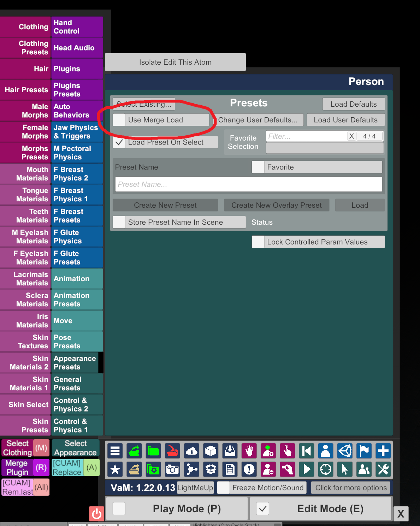Click the crosshair target icon

pos(325,469)
